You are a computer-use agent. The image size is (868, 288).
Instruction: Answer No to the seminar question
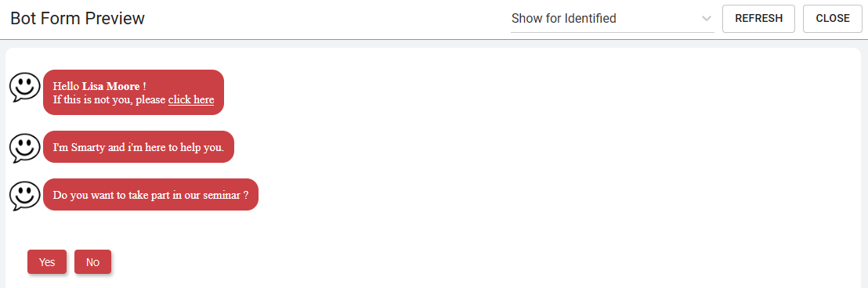pos(93,262)
